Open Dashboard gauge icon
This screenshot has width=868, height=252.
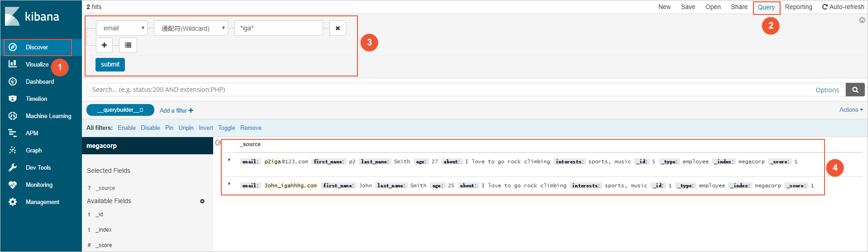coord(13,81)
